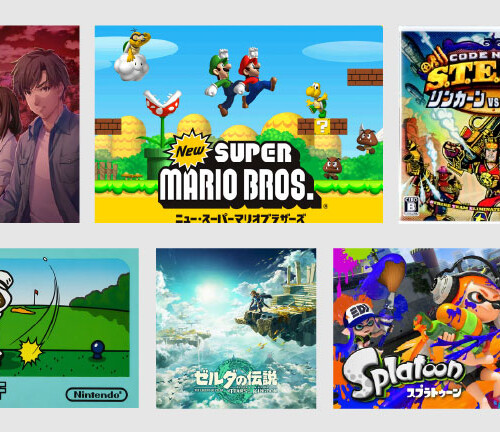The height and width of the screenshot is (432, 500).
Task: Open the New Super Mario Bros. game tile
Action: [239, 124]
